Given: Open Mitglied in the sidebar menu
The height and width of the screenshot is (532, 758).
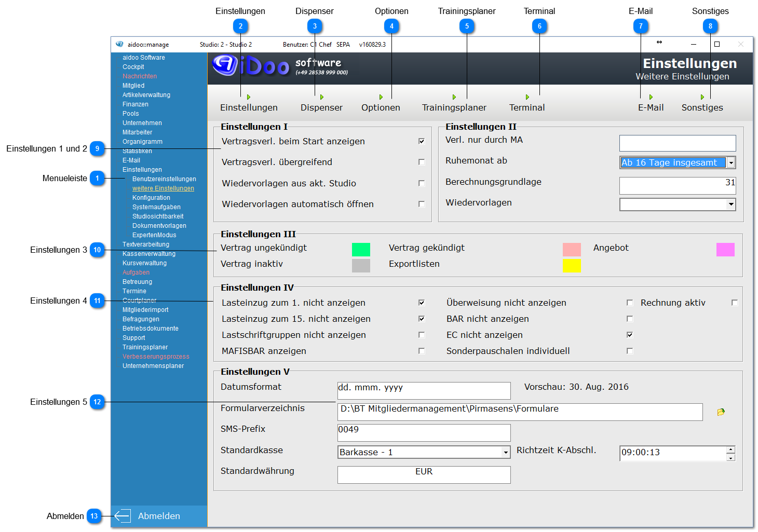Looking at the screenshot, I should [133, 86].
